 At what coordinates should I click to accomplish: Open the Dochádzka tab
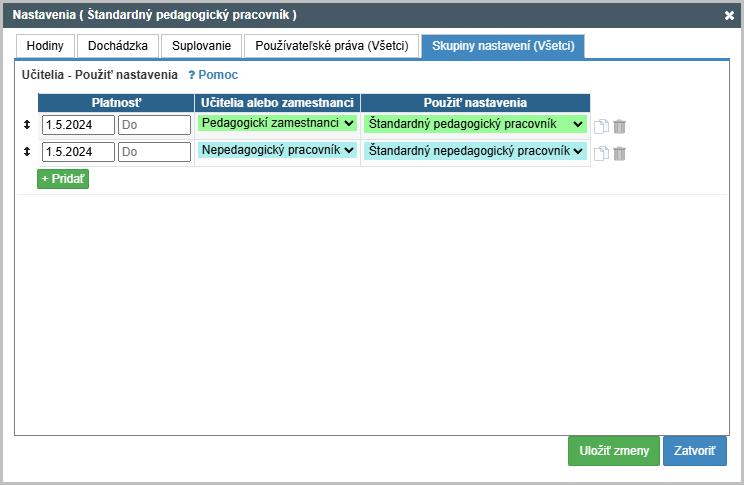[118, 46]
